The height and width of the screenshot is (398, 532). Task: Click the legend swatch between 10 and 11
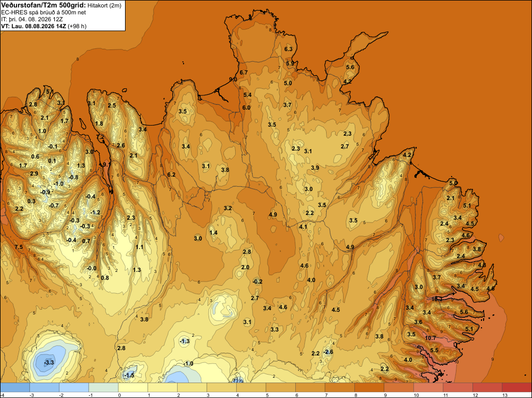click(428, 387)
